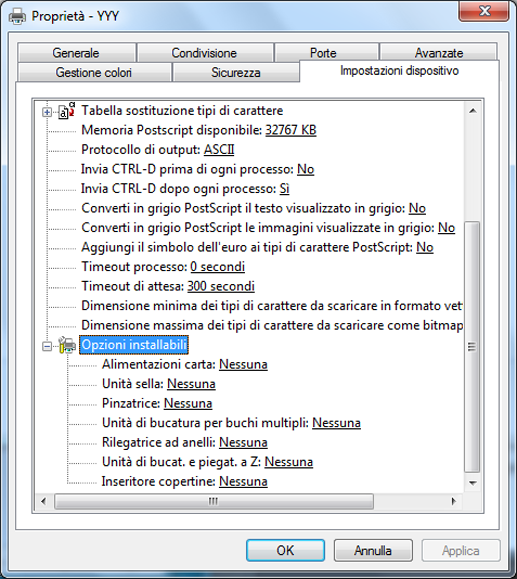Screen dimensions: 517x579
Task: Click the Applica button
Action: pyautogui.click(x=460, y=550)
